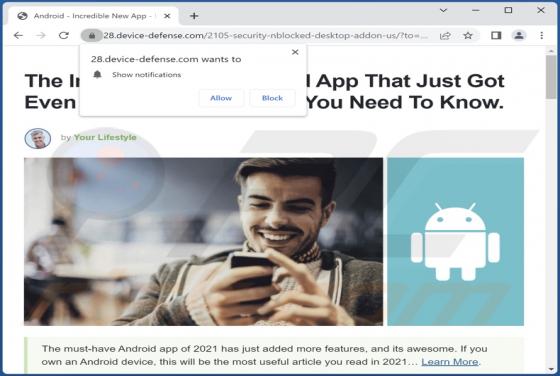Maximize the browser window

(x=508, y=10)
